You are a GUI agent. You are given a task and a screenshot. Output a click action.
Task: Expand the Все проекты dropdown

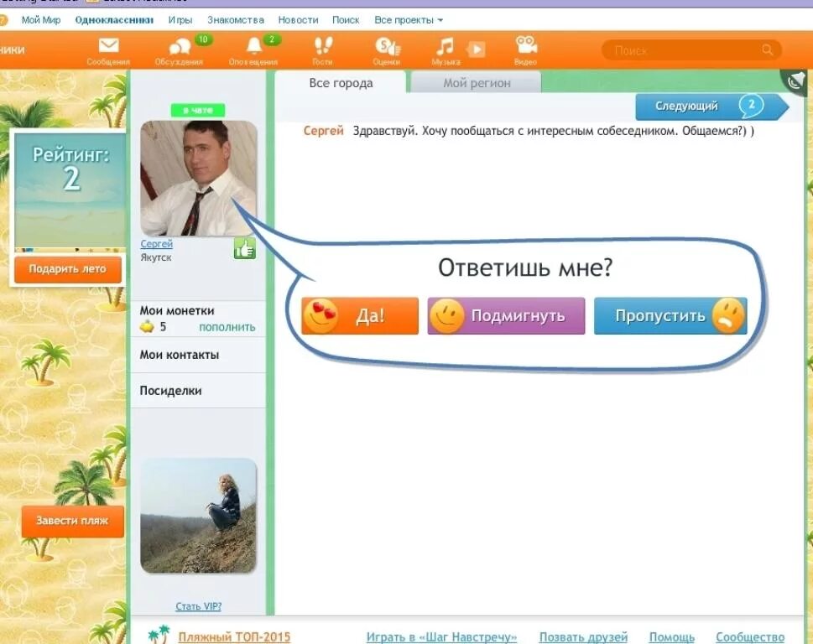pos(409,19)
